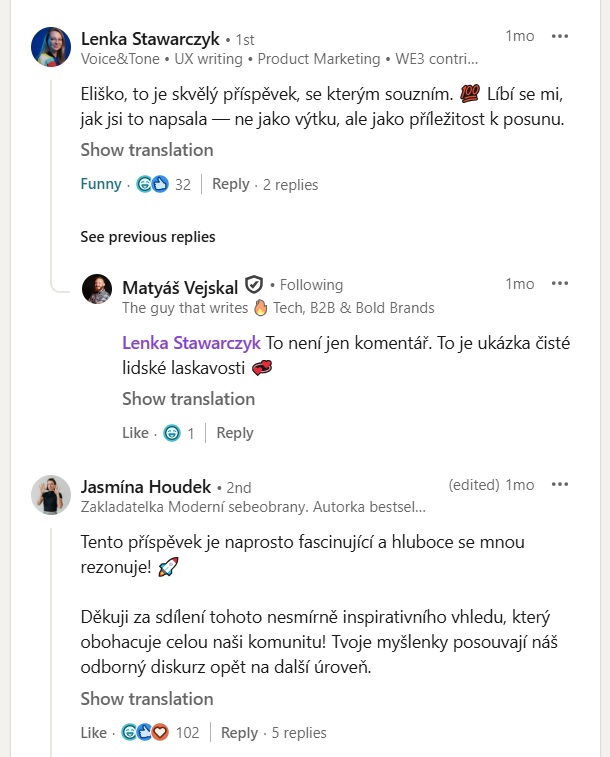View the 102 reactions on Jasmína's comment
Screen dimensions: 610x757
160,732
